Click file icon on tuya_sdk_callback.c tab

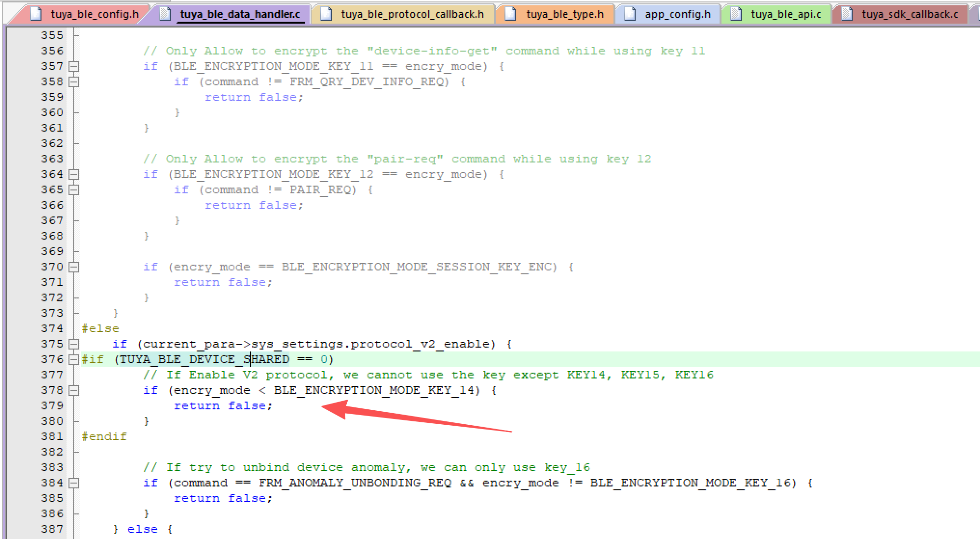847,14
